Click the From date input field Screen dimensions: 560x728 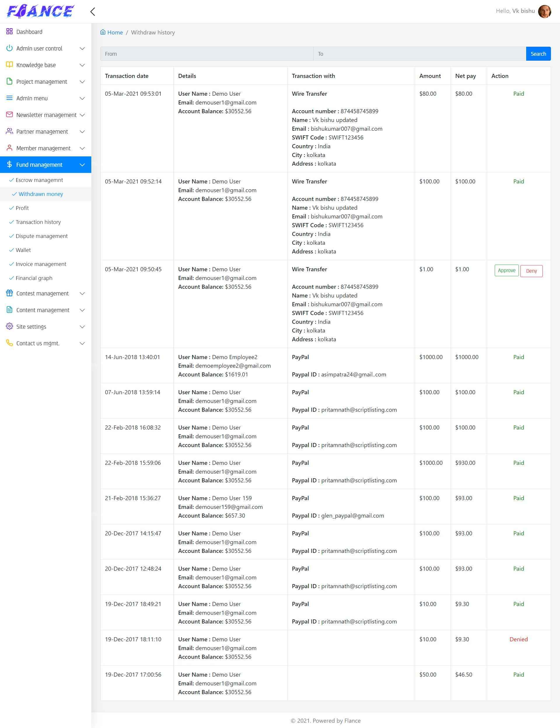(206, 54)
